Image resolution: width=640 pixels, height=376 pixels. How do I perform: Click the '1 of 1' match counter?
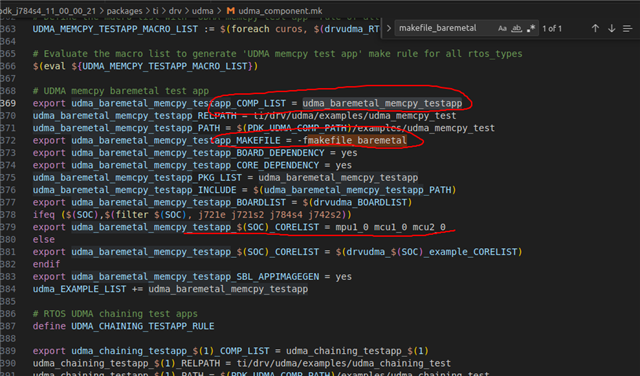552,29
